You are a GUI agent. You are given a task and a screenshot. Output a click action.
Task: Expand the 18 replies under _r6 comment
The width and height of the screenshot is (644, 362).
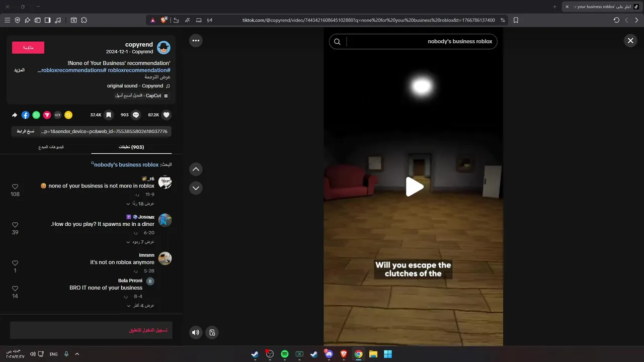[x=140, y=204]
